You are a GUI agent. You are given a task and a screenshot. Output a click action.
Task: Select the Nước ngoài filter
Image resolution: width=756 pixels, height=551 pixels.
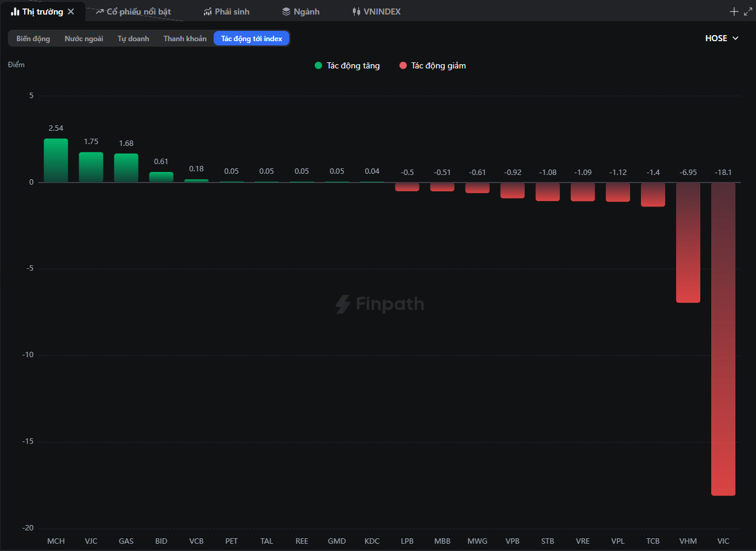coord(84,38)
